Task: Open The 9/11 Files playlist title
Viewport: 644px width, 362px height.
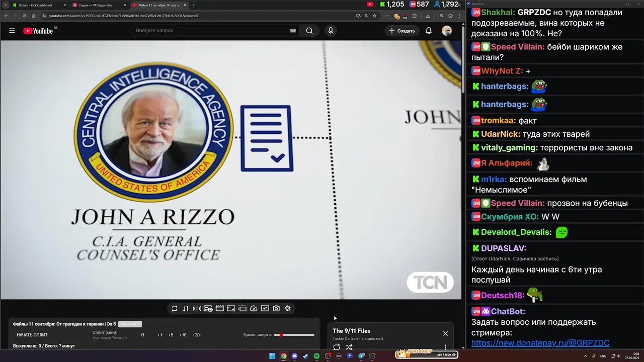Action: (x=351, y=331)
